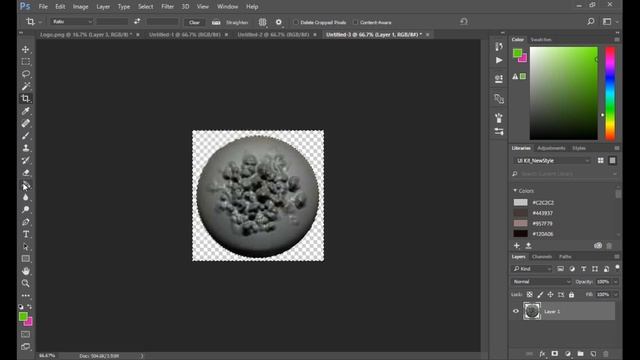Toggle lock position
Image resolution: width=640 pixels, height=360 pixels.
[551, 294]
